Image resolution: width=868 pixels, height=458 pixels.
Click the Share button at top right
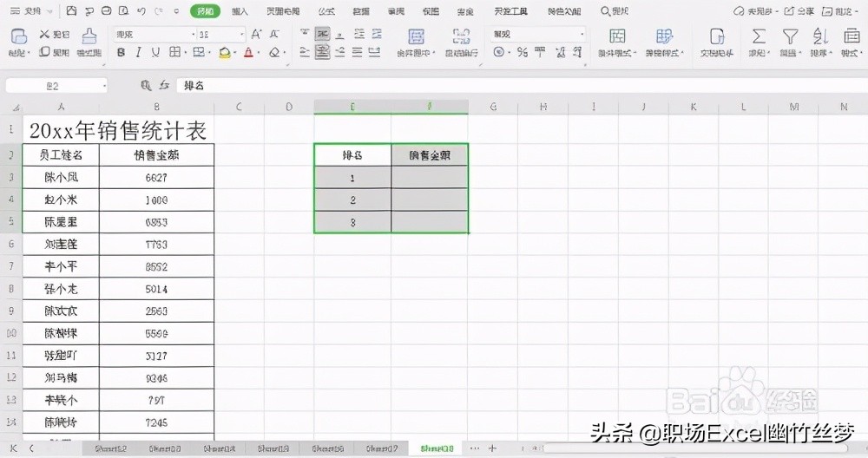click(x=799, y=11)
